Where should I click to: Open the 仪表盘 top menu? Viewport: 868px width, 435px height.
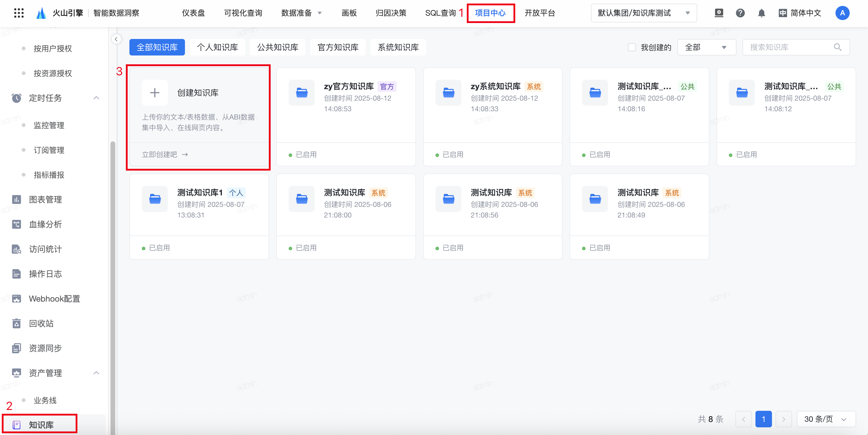(x=194, y=13)
